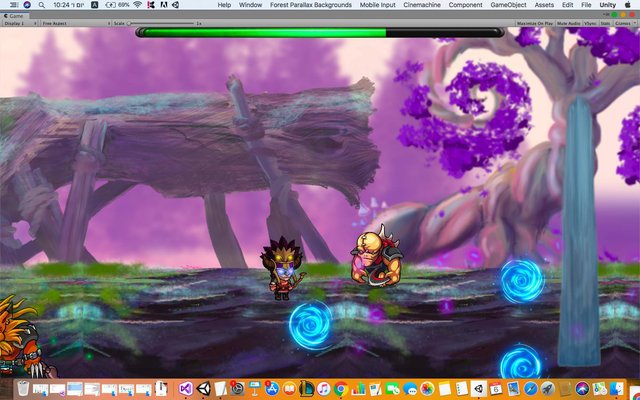640x400 pixels.
Task: Click the battery 69% indicator
Action: click(x=117, y=5)
